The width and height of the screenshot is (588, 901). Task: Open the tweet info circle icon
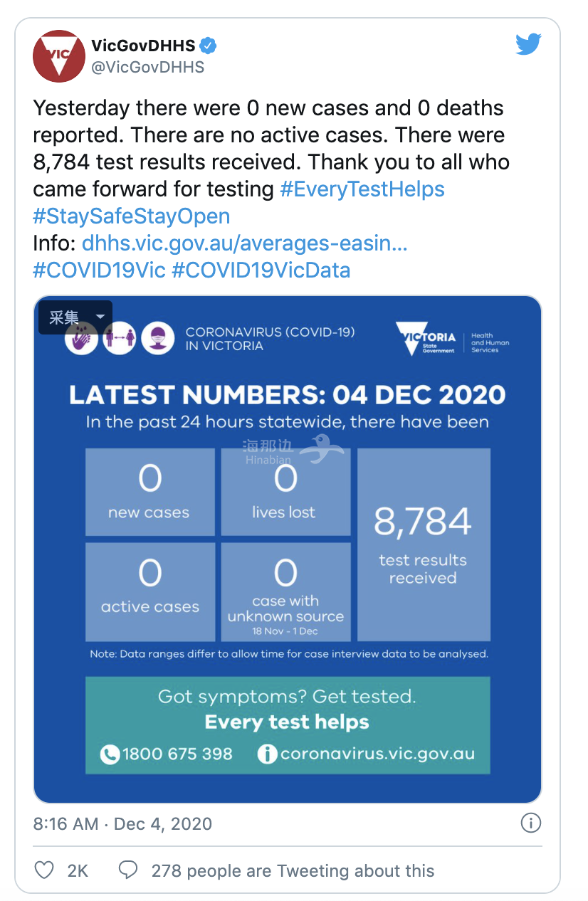click(x=530, y=823)
